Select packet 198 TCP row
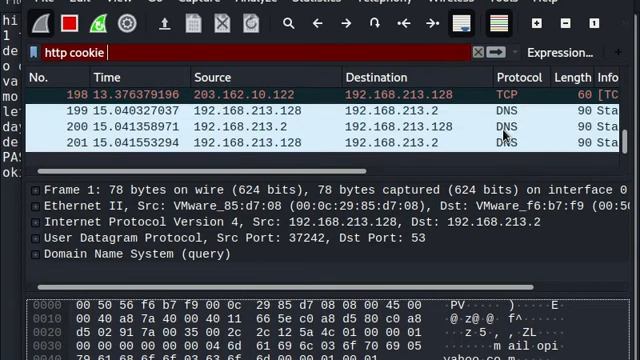Viewport: 640px width, 360px height. [322, 95]
